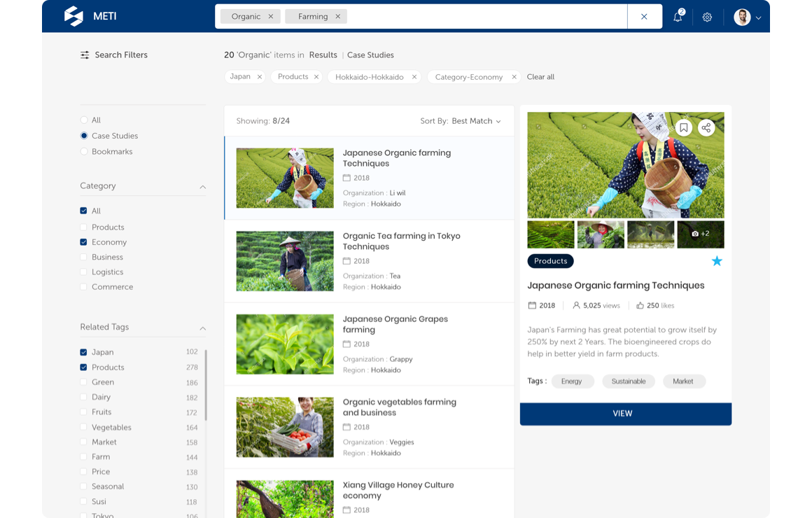Check the Seasonal related tag
The image size is (812, 518).
83,486
